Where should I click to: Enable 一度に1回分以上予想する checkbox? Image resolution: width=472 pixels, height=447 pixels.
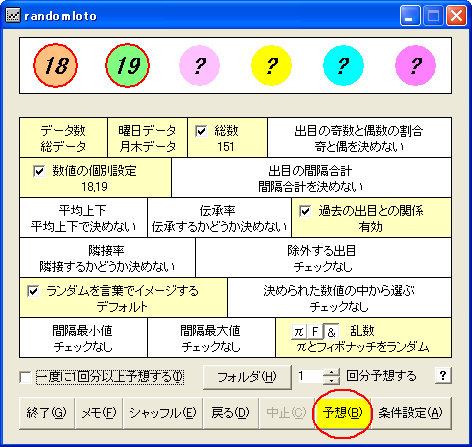tap(25, 377)
